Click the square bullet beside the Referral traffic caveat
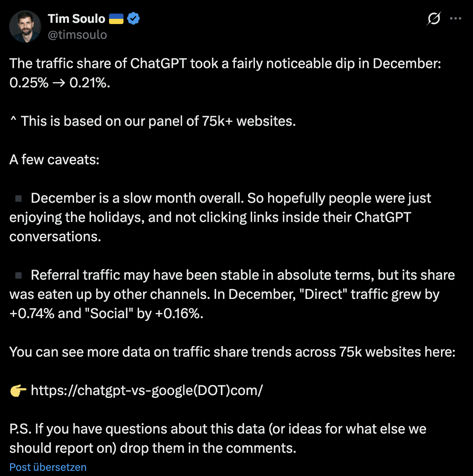Image resolution: width=473 pixels, height=476 pixels. [x=18, y=274]
